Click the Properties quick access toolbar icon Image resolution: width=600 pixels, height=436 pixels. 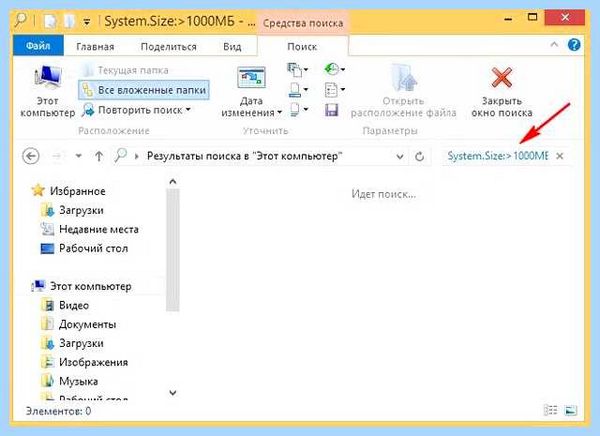pyautogui.click(x=51, y=21)
